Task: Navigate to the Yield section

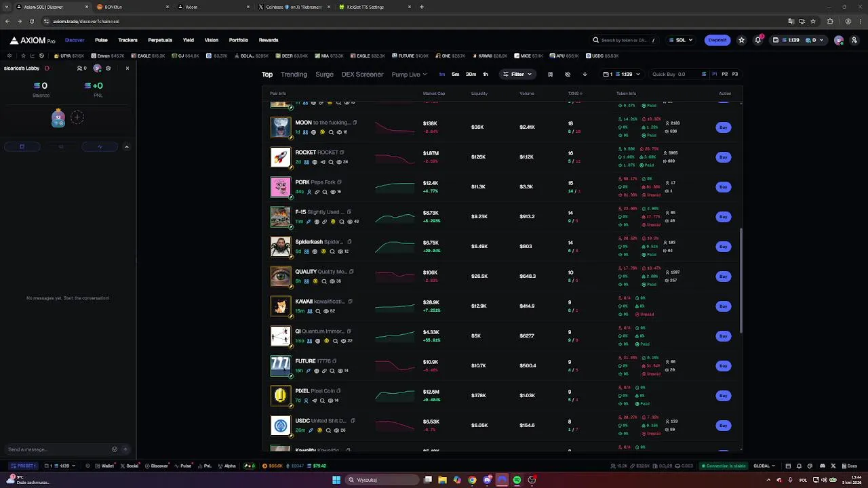Action: (x=189, y=40)
